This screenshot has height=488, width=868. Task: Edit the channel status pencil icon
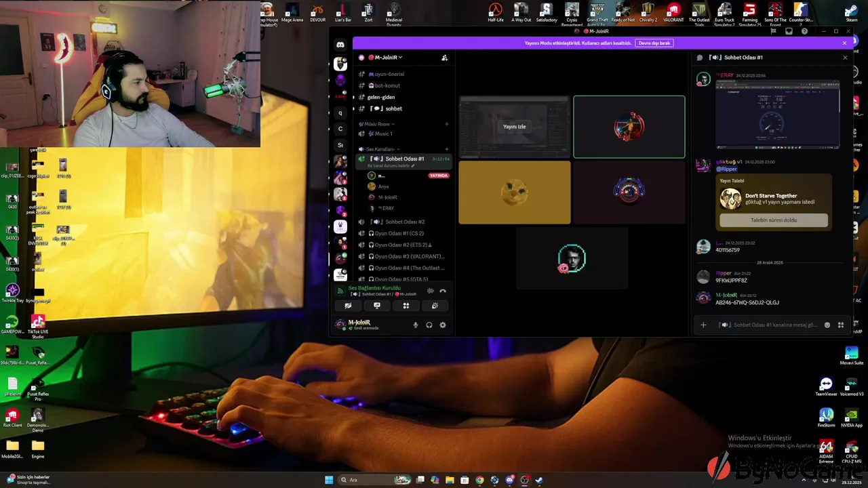coord(413,166)
